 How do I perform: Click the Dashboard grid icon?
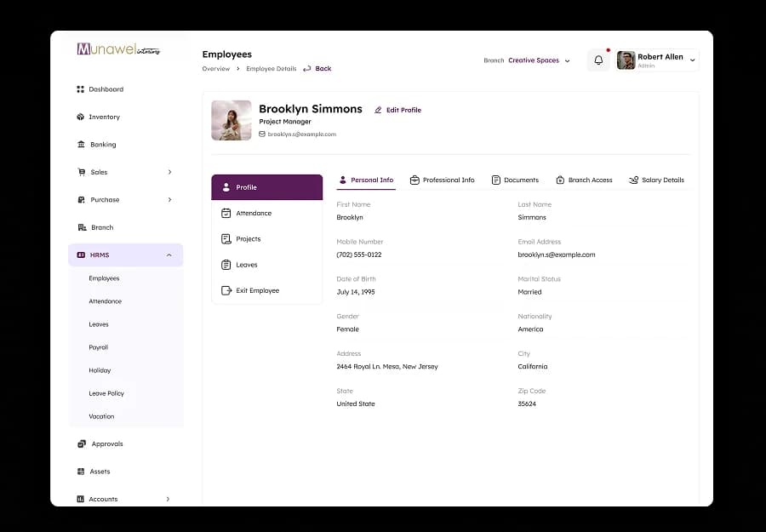click(80, 89)
